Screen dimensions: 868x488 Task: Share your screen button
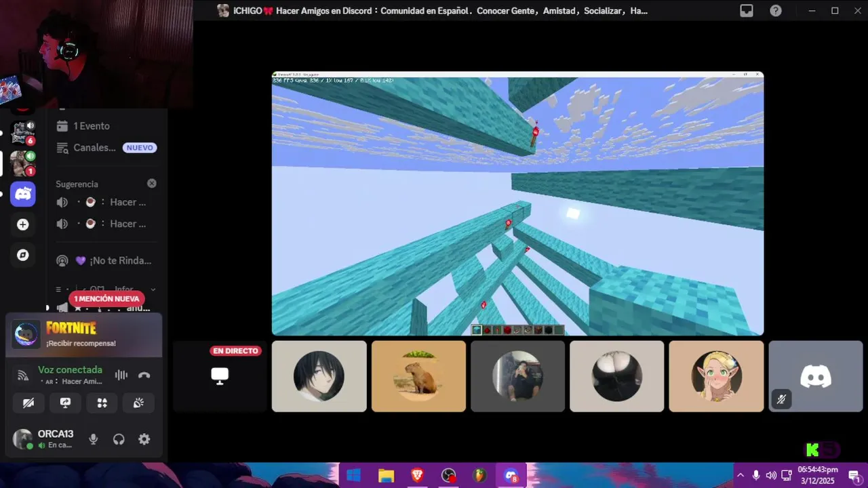pos(65,403)
